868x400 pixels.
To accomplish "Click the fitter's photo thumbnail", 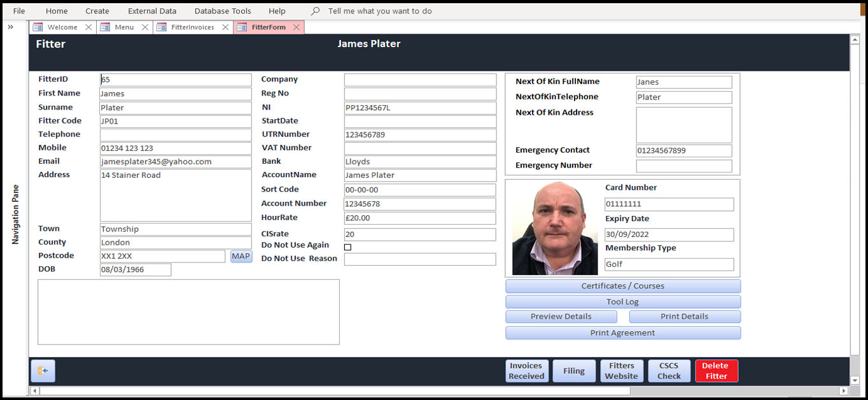I will pos(555,228).
